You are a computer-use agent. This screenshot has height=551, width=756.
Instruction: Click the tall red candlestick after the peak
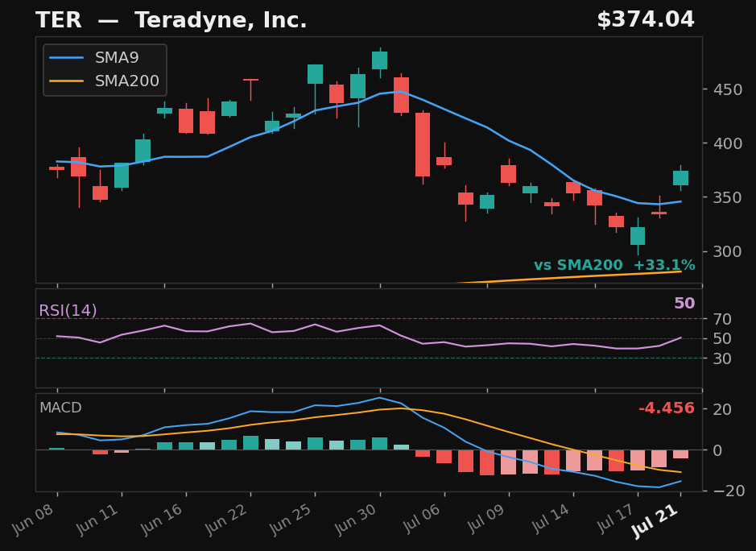pyautogui.click(x=423, y=145)
